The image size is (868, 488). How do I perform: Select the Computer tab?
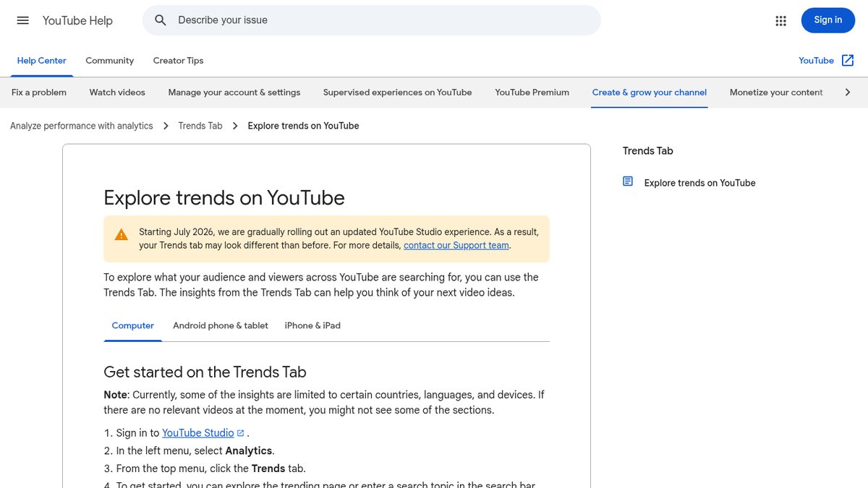click(133, 325)
